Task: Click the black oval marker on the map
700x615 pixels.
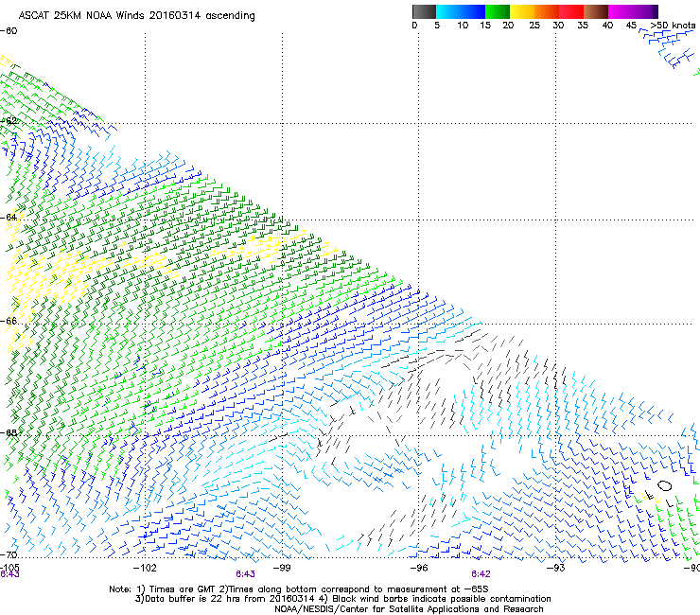Action: pos(664,485)
